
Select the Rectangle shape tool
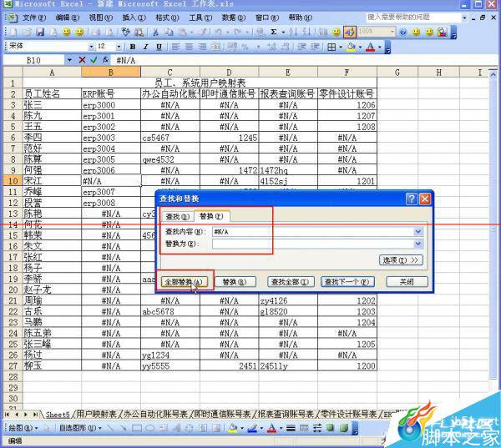click(x=137, y=428)
